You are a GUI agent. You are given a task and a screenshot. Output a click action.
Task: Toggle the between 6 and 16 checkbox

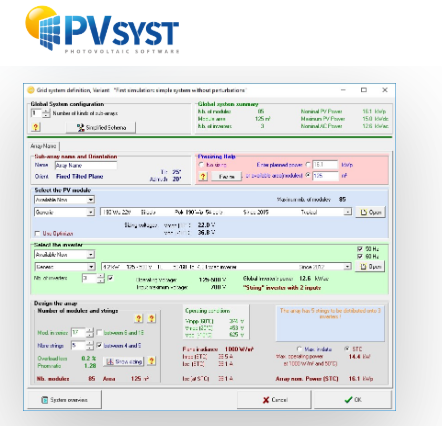tap(99, 332)
